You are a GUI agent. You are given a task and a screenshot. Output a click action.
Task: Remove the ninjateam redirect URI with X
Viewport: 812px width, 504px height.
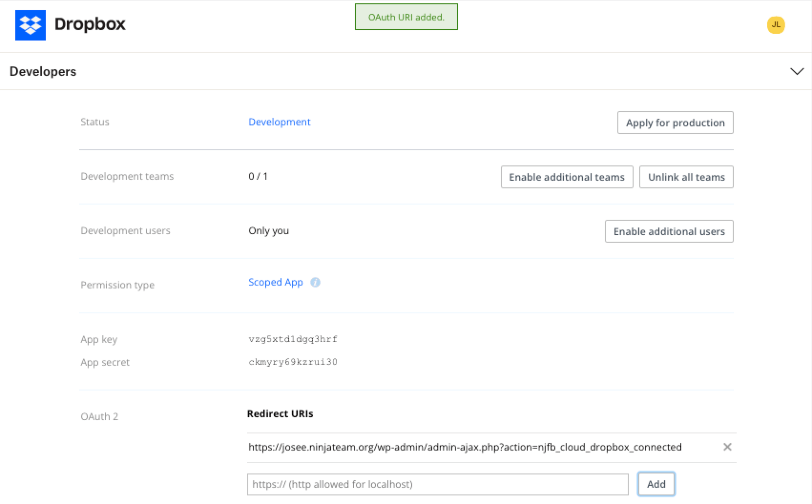[727, 447]
